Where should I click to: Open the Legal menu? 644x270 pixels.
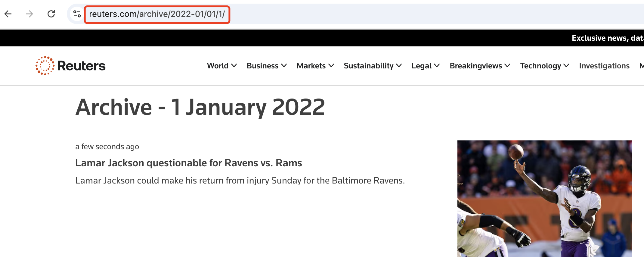(x=426, y=66)
